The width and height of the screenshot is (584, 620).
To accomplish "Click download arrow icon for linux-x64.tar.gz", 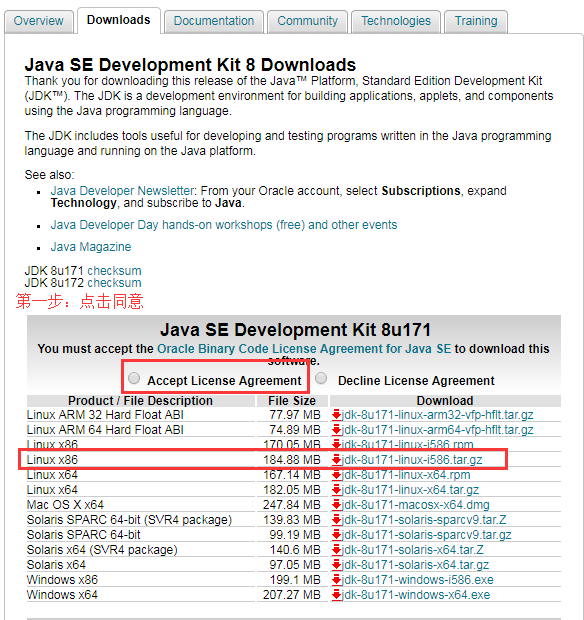I will pyautogui.click(x=336, y=490).
